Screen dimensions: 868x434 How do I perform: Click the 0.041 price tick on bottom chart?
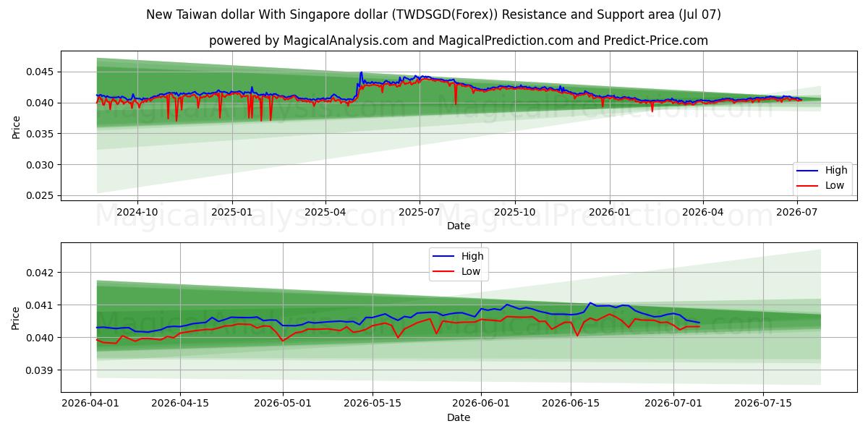[41, 305]
